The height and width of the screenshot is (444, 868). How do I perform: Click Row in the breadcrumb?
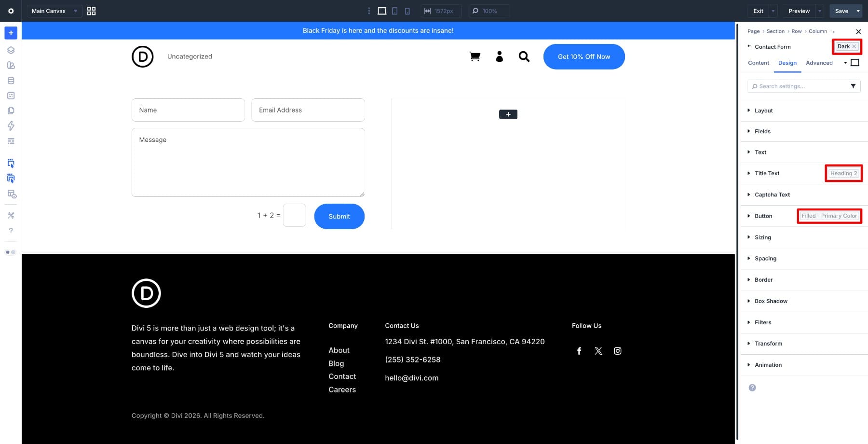click(797, 31)
